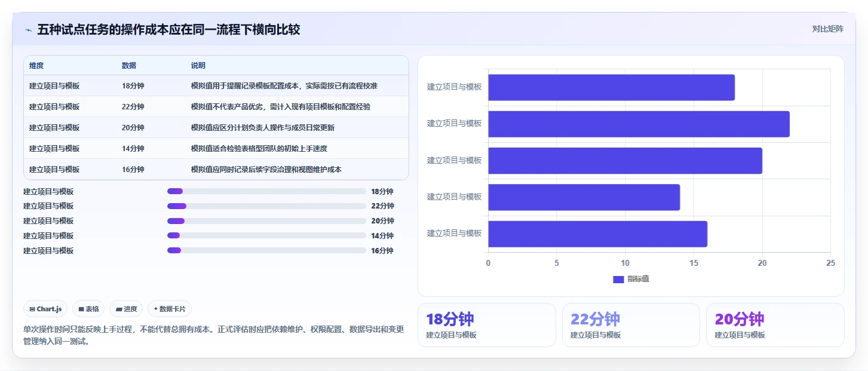The image size is (868, 371).
Task: Click the 对比矩阵 label in the header
Action: click(827, 29)
